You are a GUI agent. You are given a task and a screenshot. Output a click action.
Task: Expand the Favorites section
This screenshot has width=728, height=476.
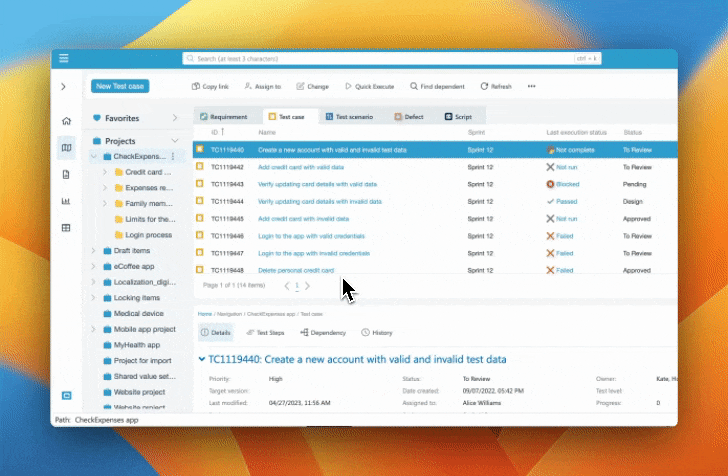tap(175, 118)
